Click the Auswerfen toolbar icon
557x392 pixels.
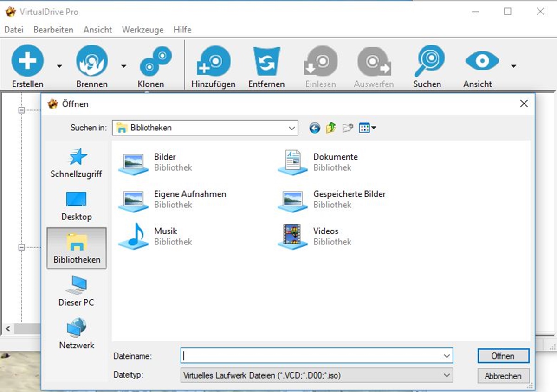[374, 62]
